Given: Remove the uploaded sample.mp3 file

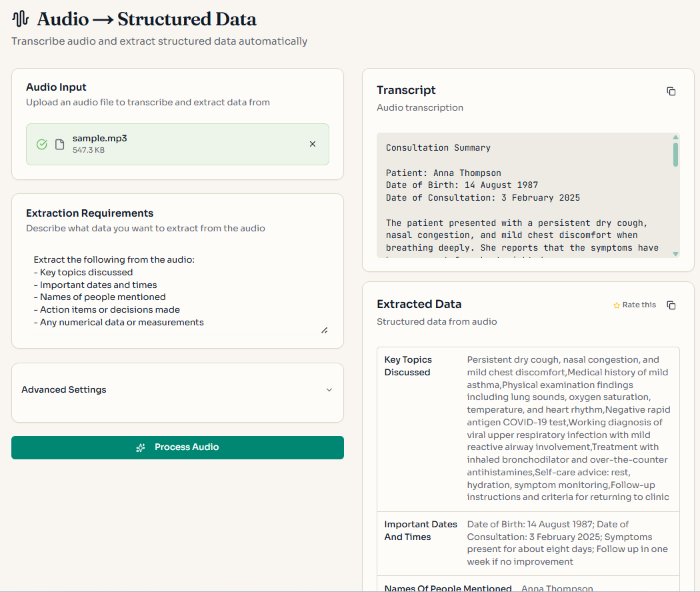Looking at the screenshot, I should pos(312,143).
